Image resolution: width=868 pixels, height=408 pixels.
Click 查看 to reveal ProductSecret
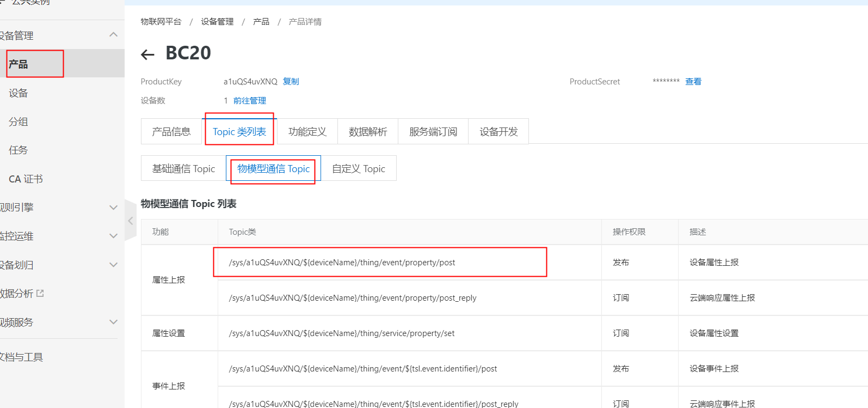click(x=693, y=82)
